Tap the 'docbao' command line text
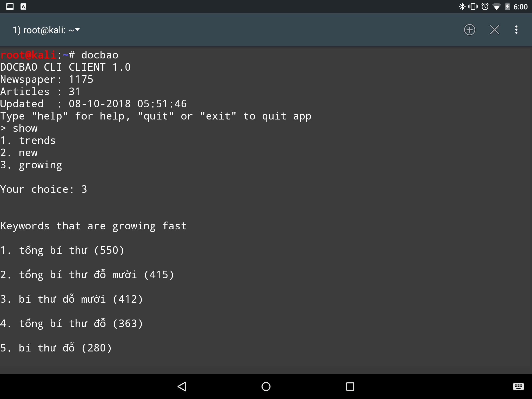The height and width of the screenshot is (399, 532). (100, 55)
